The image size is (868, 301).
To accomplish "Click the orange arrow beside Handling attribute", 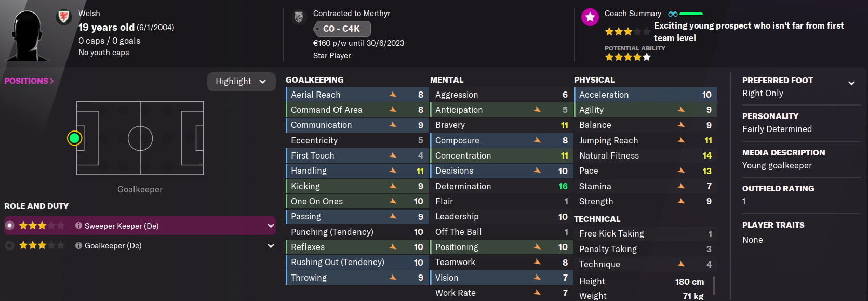I will (393, 171).
